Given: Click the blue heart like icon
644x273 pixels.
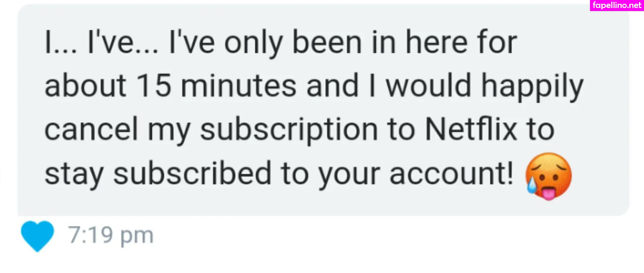Looking at the screenshot, I should (37, 235).
